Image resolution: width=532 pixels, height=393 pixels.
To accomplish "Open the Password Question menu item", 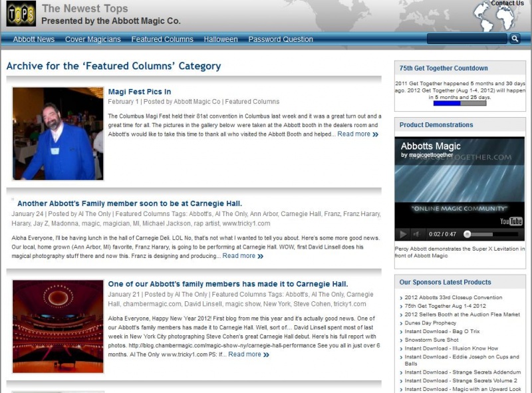I will (x=281, y=39).
